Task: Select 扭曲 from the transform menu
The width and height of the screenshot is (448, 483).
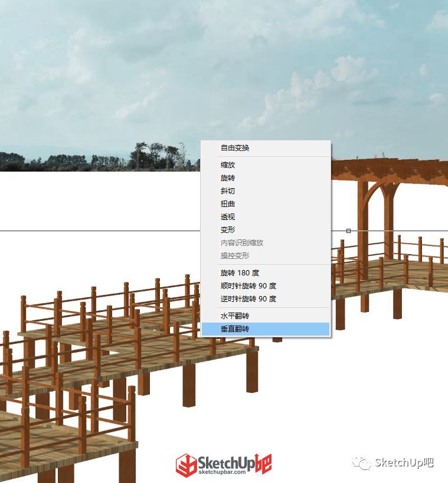Action: click(x=266, y=204)
